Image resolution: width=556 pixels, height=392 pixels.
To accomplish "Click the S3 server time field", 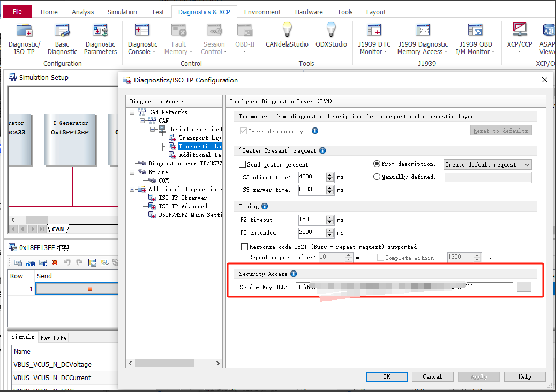I will 312,190.
